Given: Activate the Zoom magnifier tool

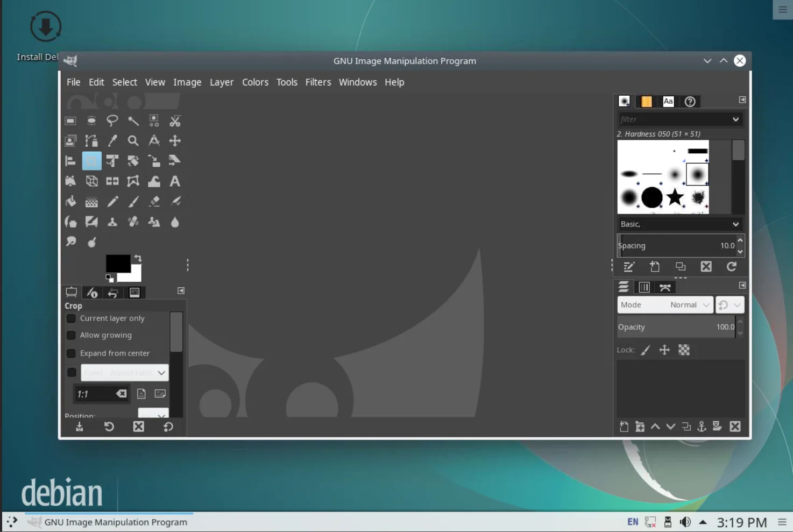Looking at the screenshot, I should pos(133,141).
